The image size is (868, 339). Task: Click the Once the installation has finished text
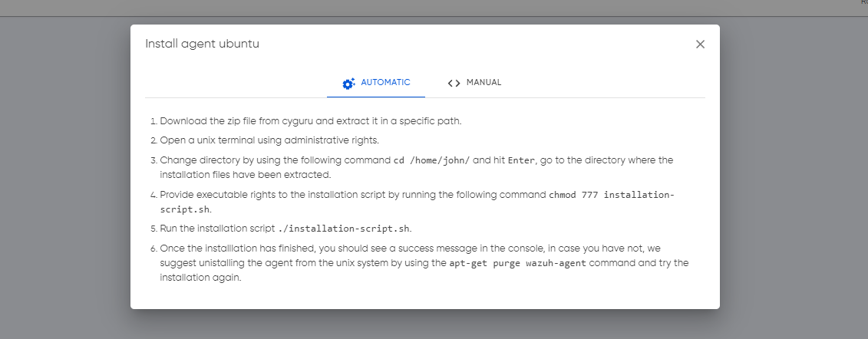pos(424,262)
